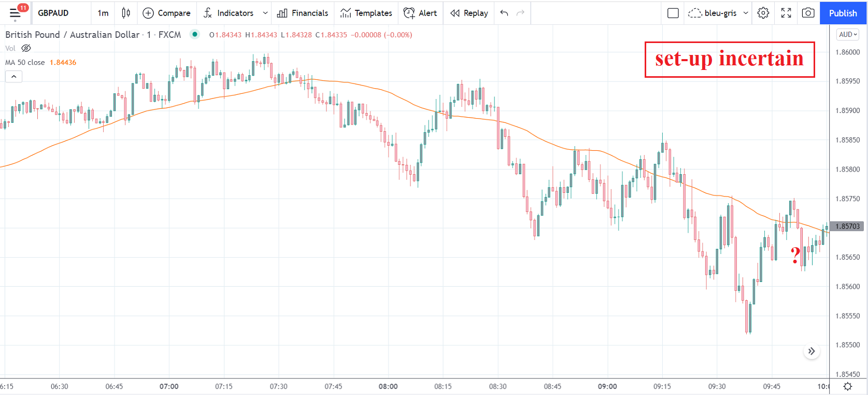Toggle Volume indicator visibility
The image size is (868, 395).
(26, 48)
